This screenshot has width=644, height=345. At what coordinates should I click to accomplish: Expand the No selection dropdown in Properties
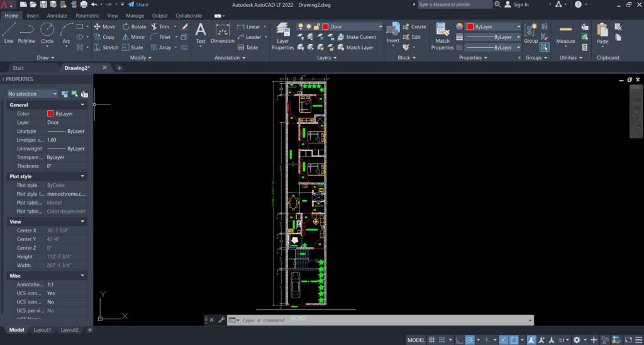(x=33, y=94)
